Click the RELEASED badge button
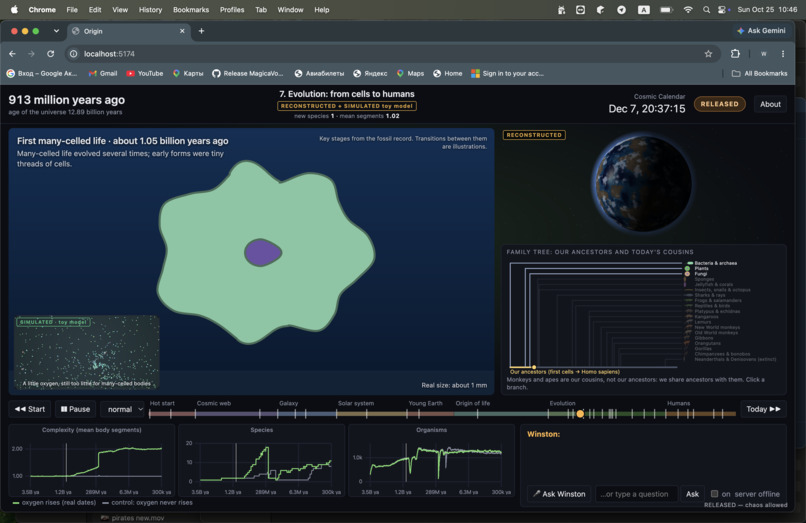This screenshot has width=806, height=523. coord(719,104)
